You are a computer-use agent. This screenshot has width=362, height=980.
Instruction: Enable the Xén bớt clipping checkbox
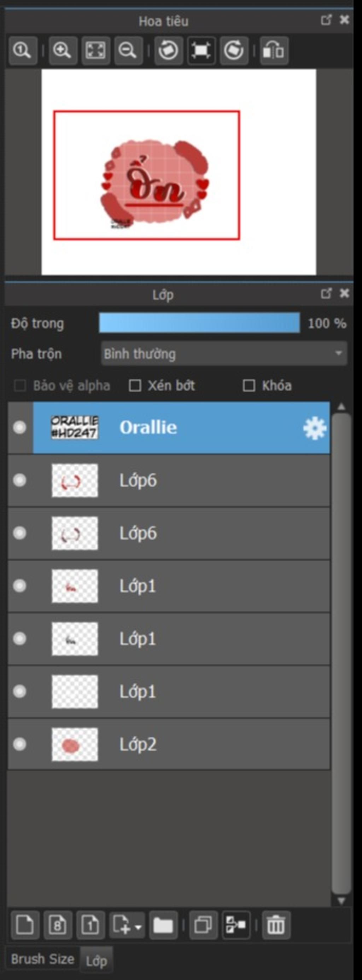point(135,385)
